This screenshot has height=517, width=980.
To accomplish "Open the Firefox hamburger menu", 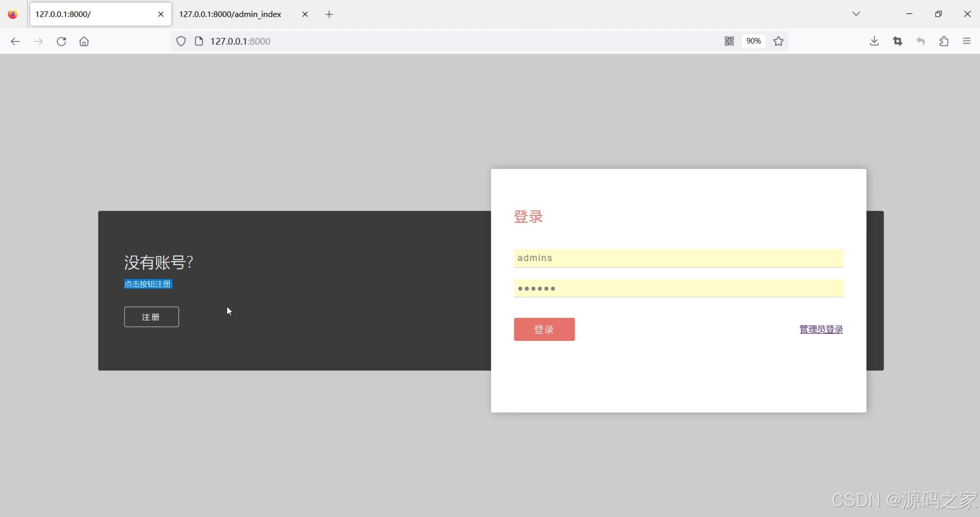I will pyautogui.click(x=967, y=41).
